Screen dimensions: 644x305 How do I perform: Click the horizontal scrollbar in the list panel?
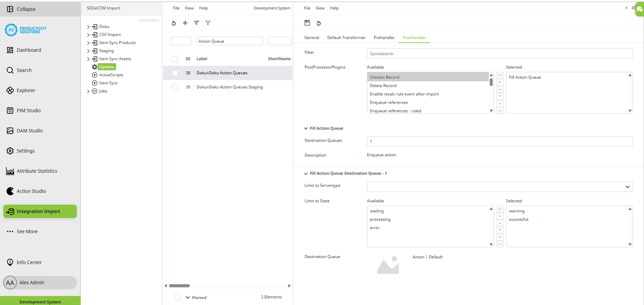pyautogui.click(x=179, y=286)
